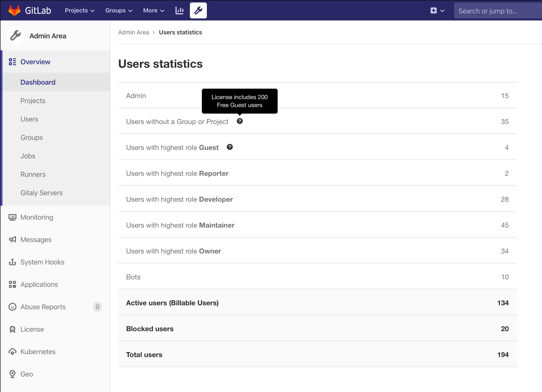Image resolution: width=542 pixels, height=392 pixels.
Task: Open the Admin Area wrench icon
Action: [x=198, y=10]
